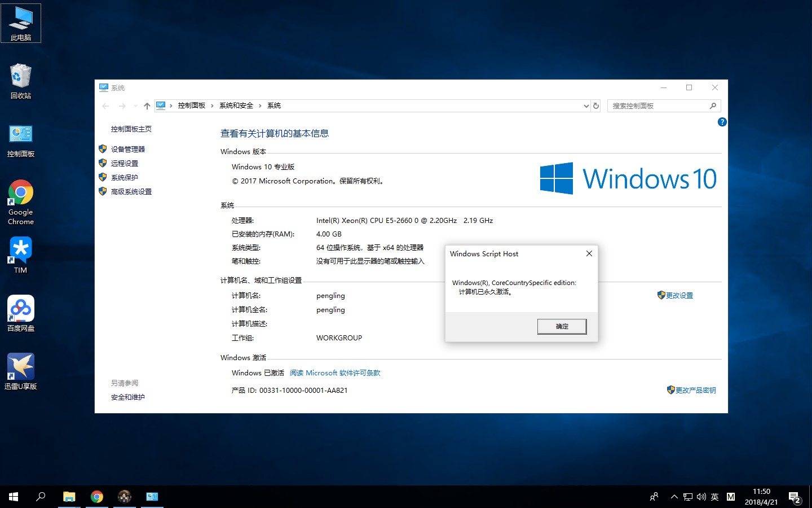This screenshot has height=508, width=812.
Task: Click the up arrow navigation button
Action: 147,106
